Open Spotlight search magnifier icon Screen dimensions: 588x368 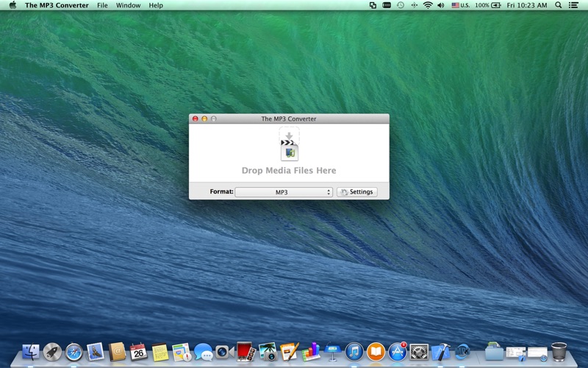558,5
